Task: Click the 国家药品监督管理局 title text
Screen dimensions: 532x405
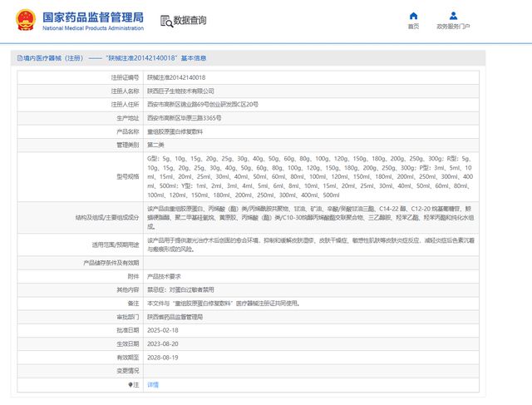Action: click(x=93, y=17)
